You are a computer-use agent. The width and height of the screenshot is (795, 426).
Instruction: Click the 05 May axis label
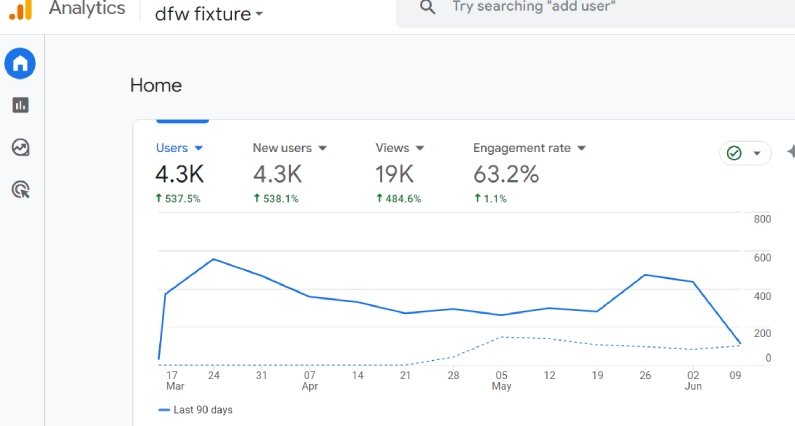point(501,380)
